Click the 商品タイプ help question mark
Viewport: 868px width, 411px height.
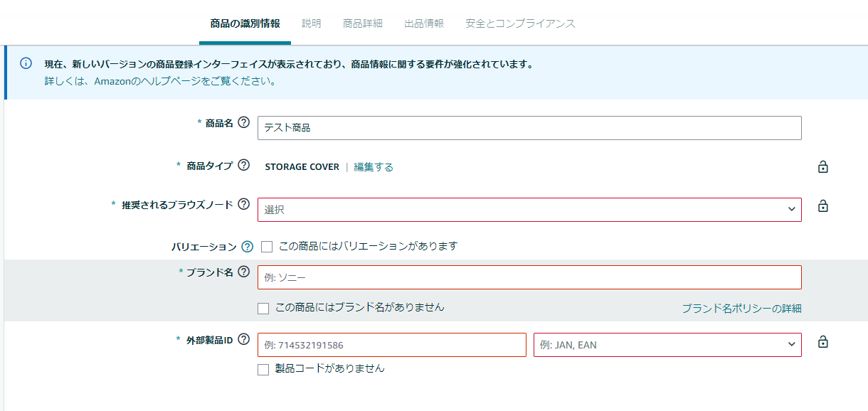coord(245,166)
